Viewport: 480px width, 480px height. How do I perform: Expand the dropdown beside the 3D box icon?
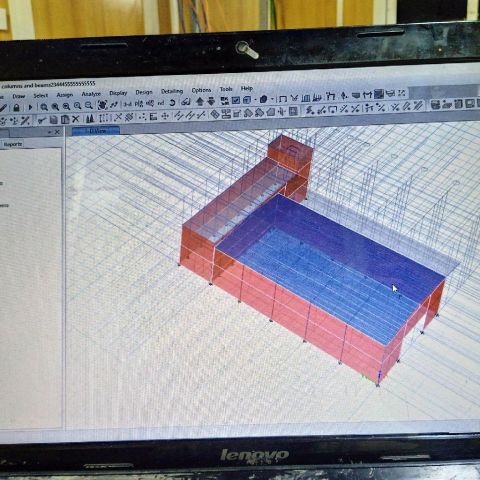point(255,100)
